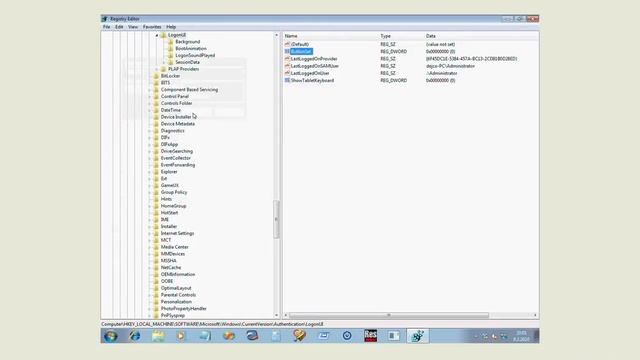The image size is (640, 360).
Task: Click the Background key folder icon
Action: click(x=171, y=42)
